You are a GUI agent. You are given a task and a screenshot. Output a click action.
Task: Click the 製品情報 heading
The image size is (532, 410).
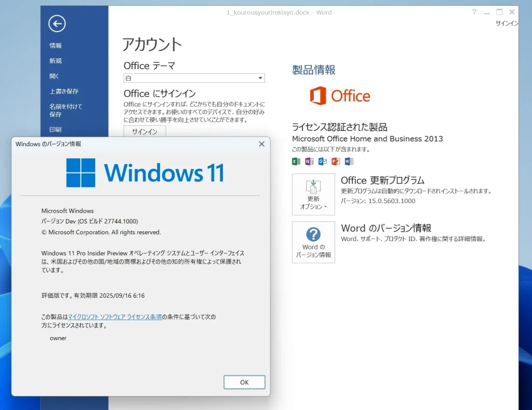point(314,70)
